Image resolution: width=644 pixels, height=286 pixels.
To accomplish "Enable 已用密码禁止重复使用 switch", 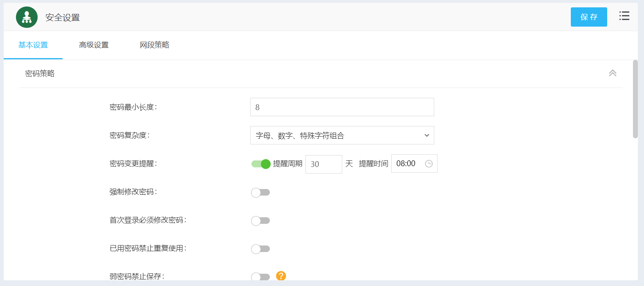I will coord(260,249).
